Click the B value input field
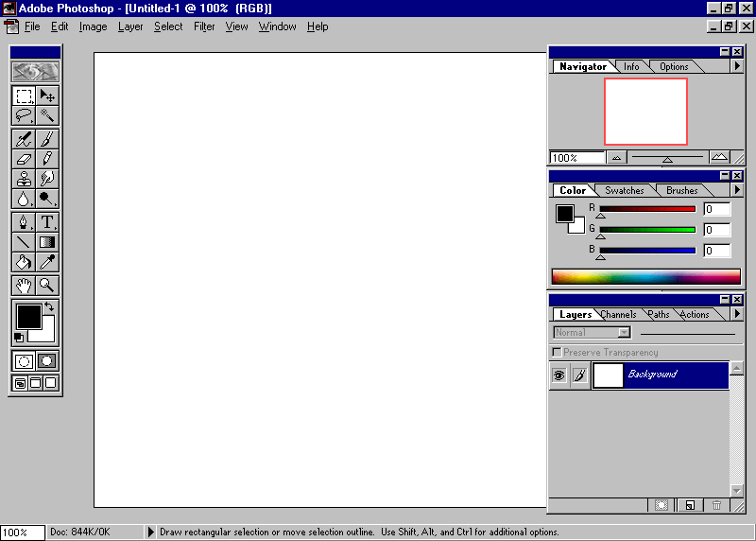The image size is (756, 541). tap(716, 251)
